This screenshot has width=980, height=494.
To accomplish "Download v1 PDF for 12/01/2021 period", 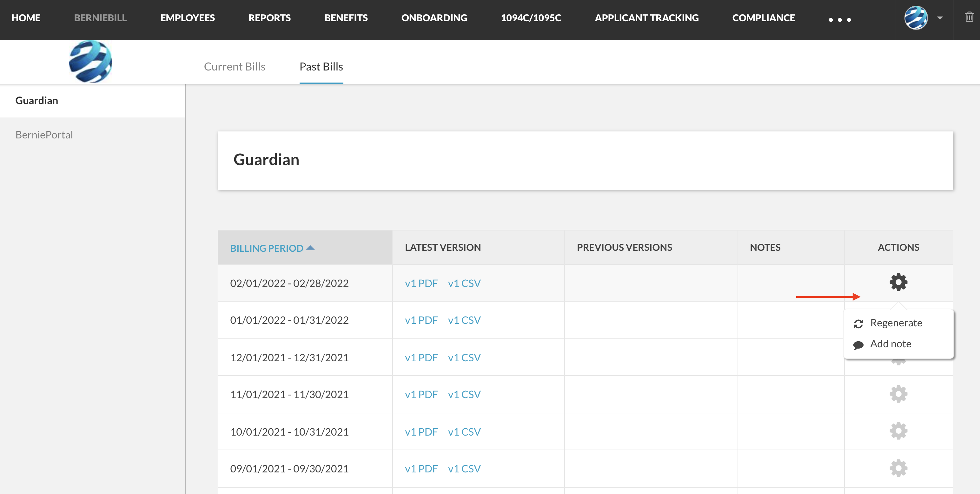I will pyautogui.click(x=421, y=358).
